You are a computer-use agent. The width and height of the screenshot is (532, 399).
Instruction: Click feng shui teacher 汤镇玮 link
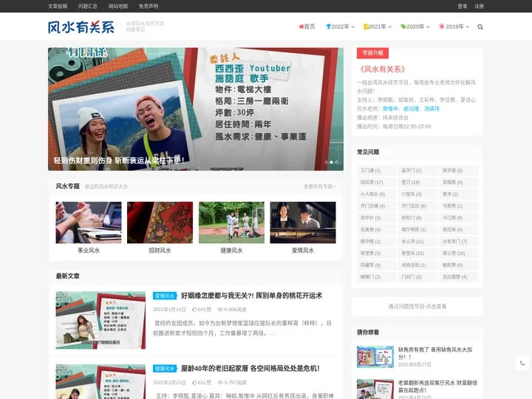(432, 109)
